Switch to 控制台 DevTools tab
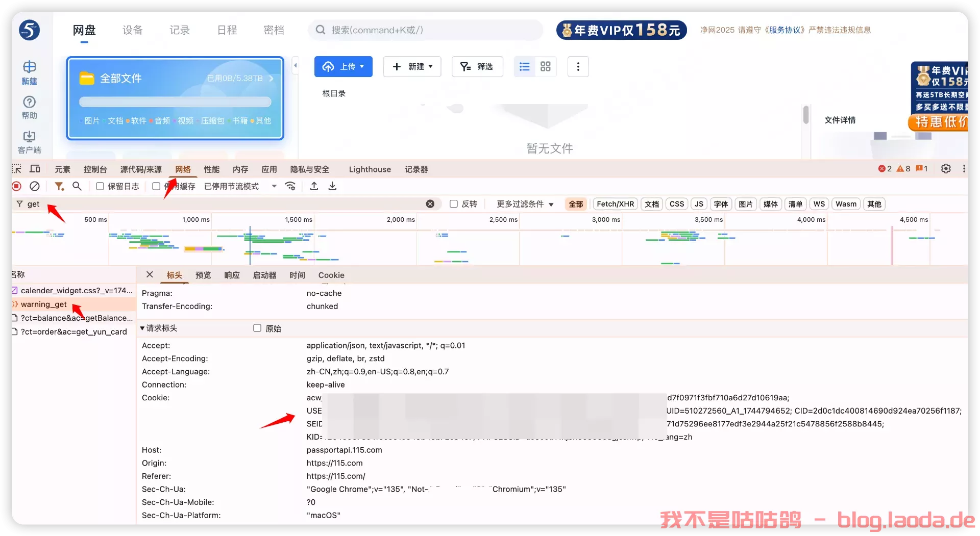980x536 pixels. [x=95, y=169]
